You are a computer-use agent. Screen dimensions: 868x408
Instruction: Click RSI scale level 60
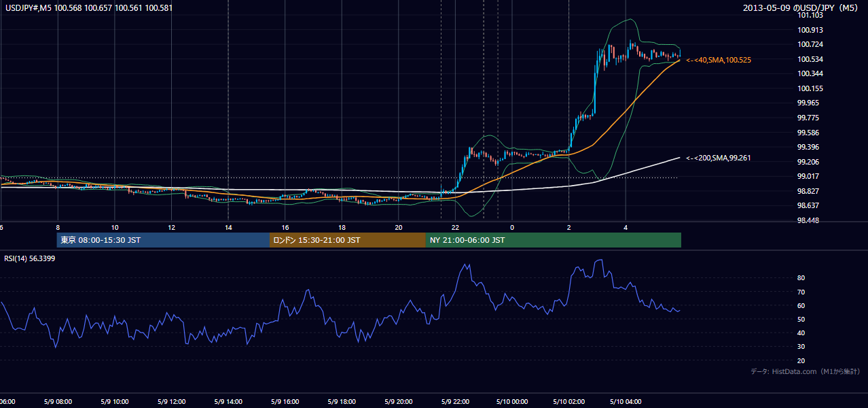point(801,305)
